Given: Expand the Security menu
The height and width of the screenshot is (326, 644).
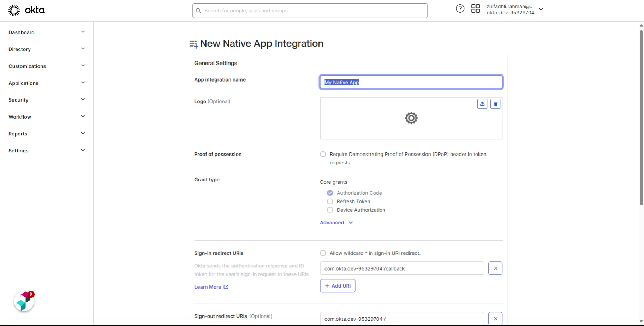Looking at the screenshot, I should tap(47, 100).
